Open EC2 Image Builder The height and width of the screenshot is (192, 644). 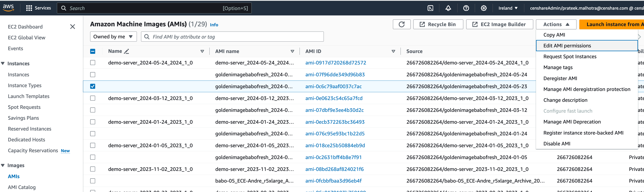click(500, 24)
